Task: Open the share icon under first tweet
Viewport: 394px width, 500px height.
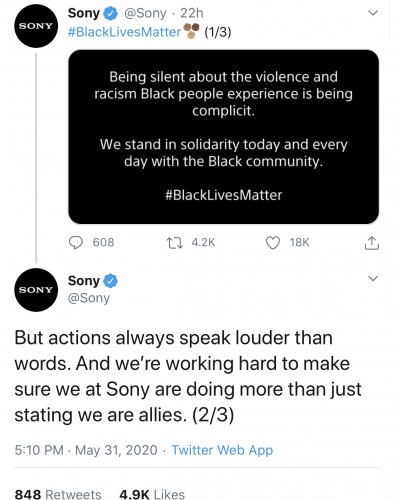Action: point(372,243)
